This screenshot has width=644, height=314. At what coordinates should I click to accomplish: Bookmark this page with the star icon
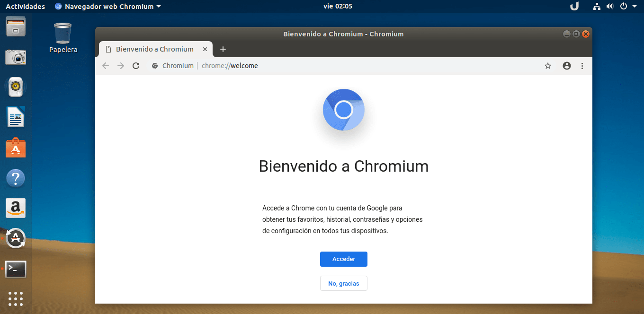(548, 66)
